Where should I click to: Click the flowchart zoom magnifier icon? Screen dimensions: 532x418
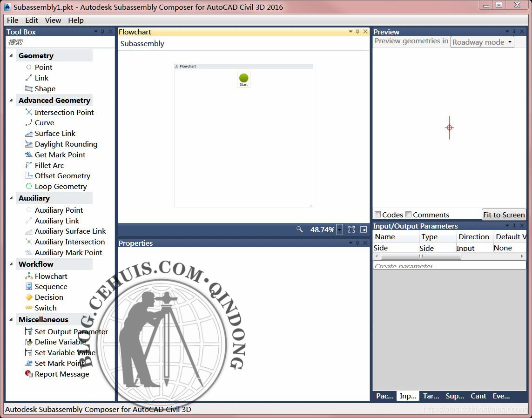[299, 229]
